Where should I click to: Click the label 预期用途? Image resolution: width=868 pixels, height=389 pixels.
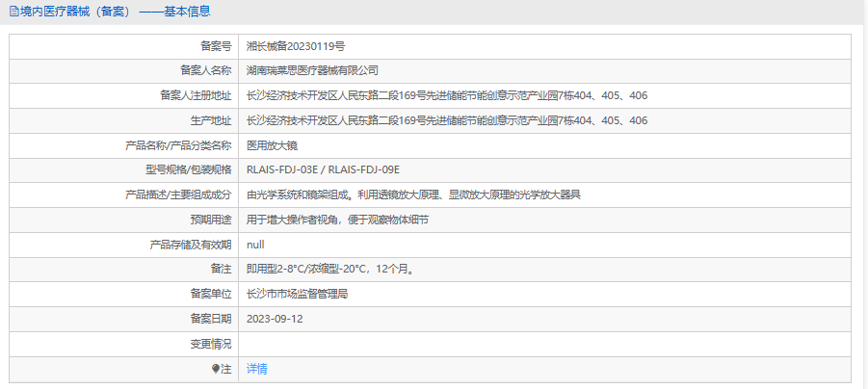point(210,220)
